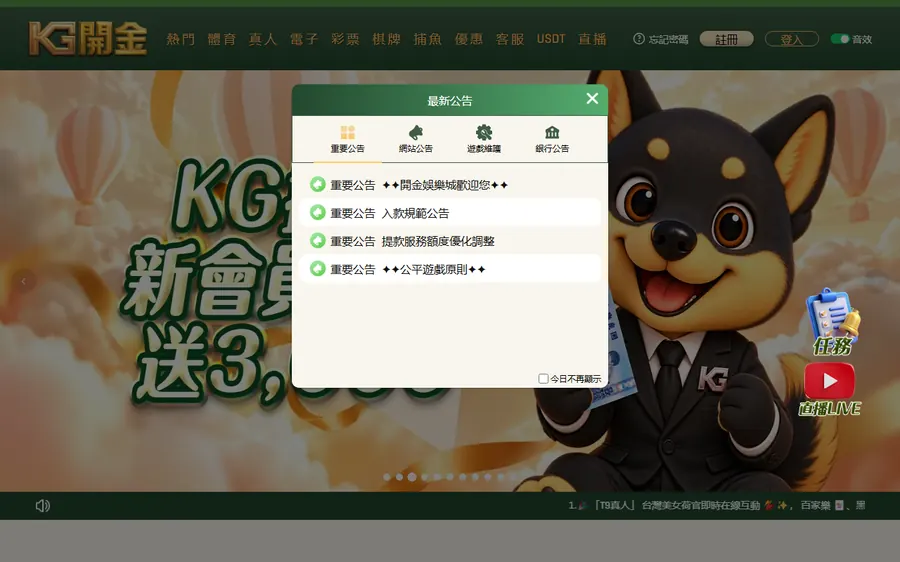Click the 註冊 button

coord(727,39)
